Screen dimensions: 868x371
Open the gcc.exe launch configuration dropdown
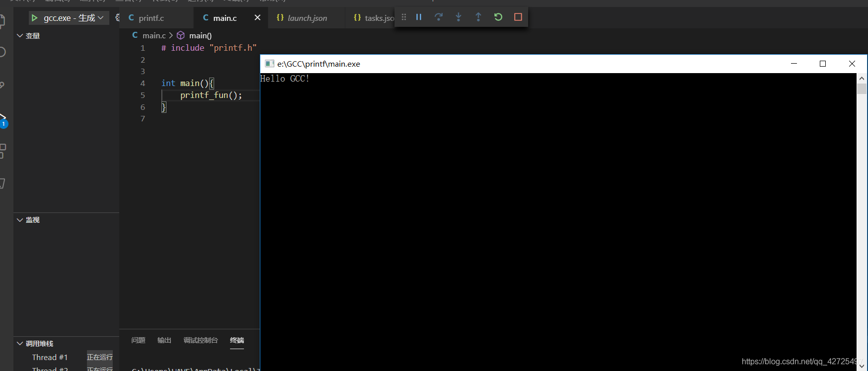coord(74,18)
